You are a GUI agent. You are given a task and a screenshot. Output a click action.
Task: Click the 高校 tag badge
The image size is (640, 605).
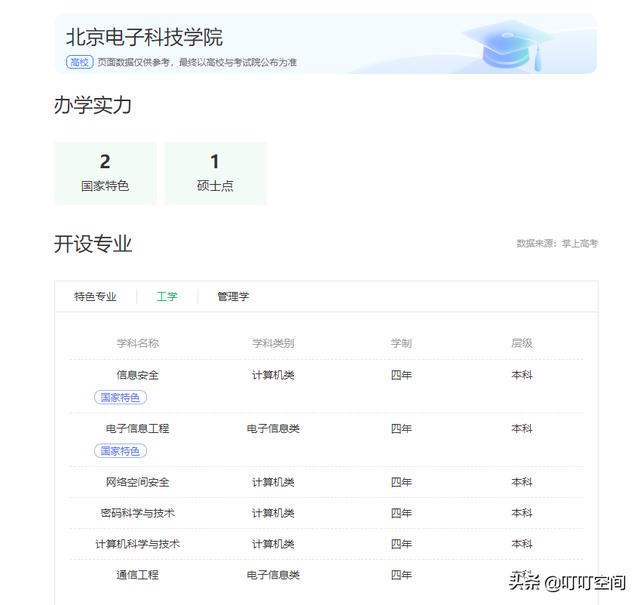coord(80,62)
